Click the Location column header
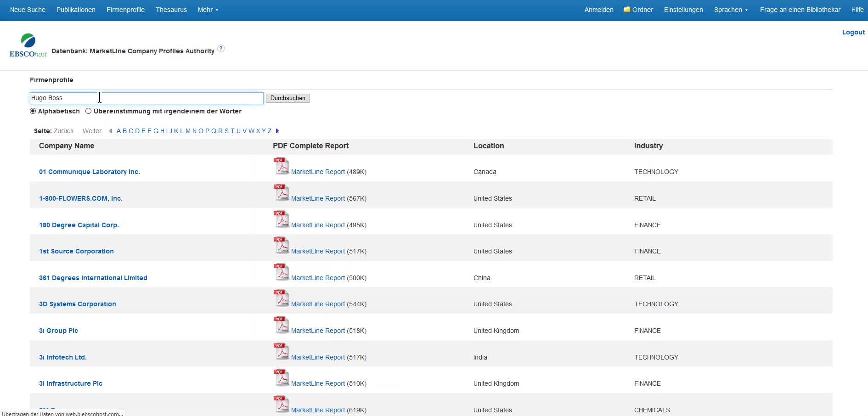 point(489,146)
